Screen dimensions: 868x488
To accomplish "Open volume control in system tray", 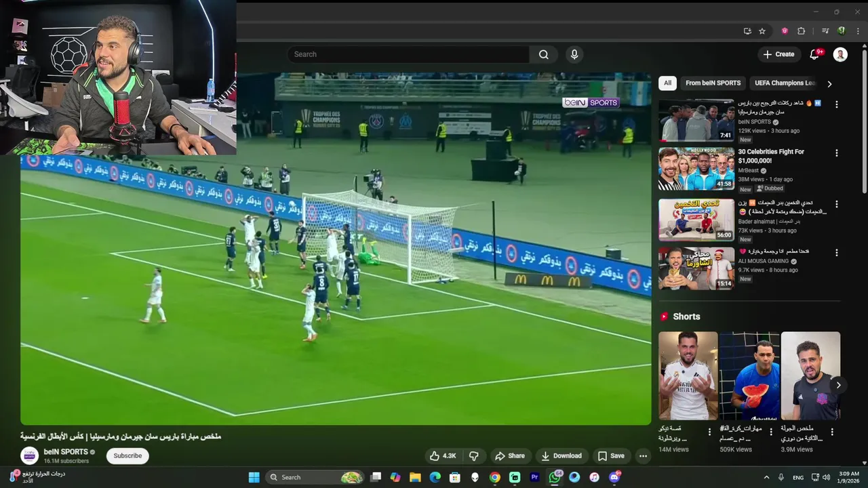I will point(826,477).
